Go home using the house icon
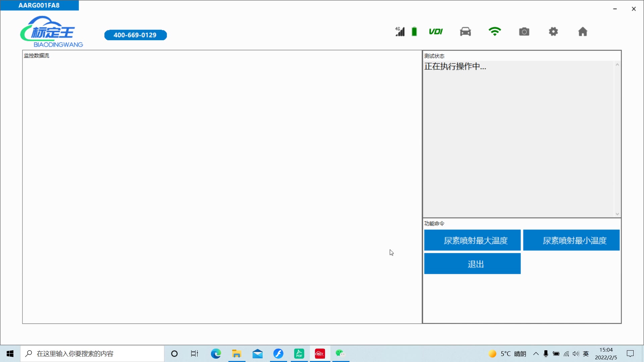Screen dimensions: 644x362 [583, 32]
